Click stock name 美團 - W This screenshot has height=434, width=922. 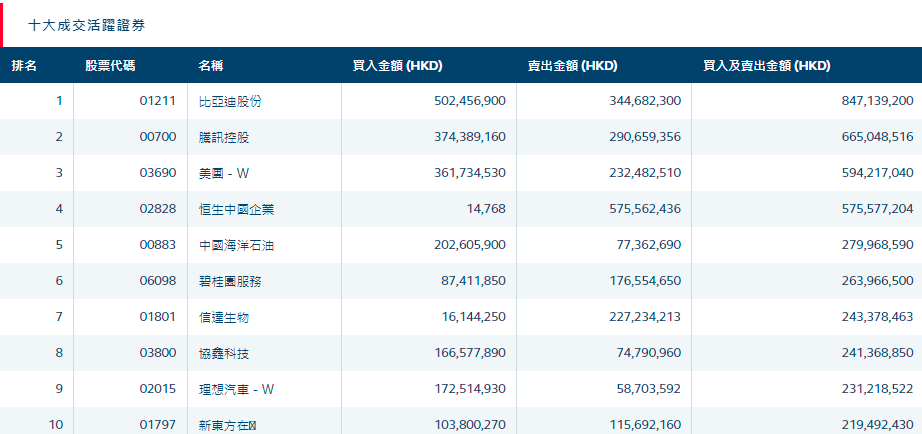click(225, 173)
